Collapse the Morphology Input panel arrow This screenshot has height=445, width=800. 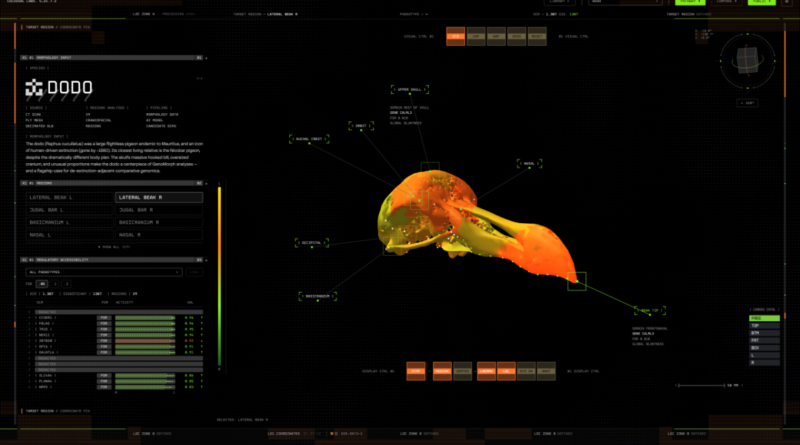tap(206, 58)
